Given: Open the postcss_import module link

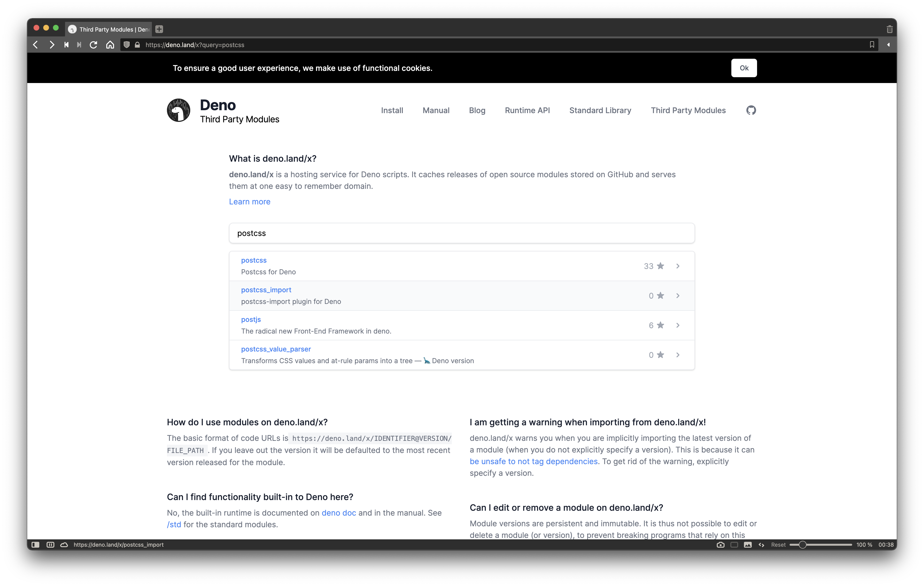Looking at the screenshot, I should click(266, 290).
